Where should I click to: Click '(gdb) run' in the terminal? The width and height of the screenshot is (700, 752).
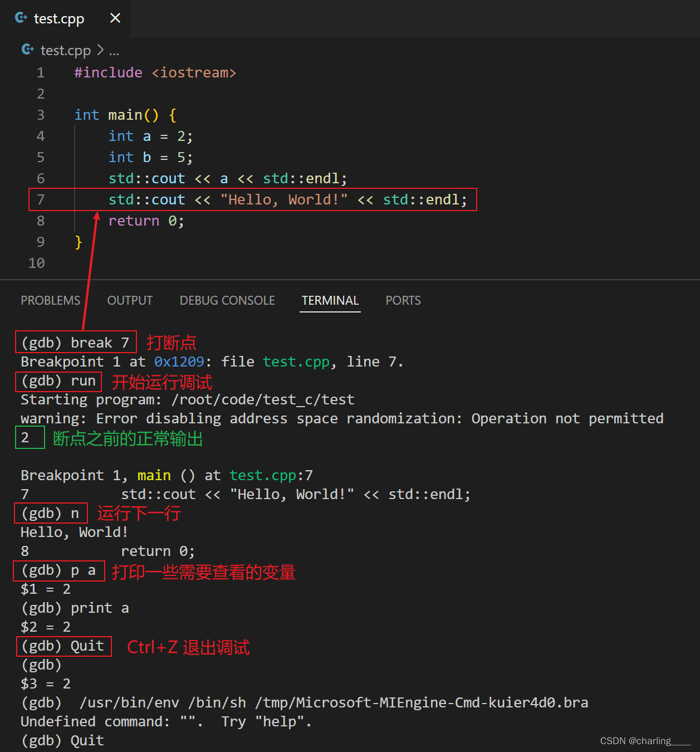coord(58,380)
